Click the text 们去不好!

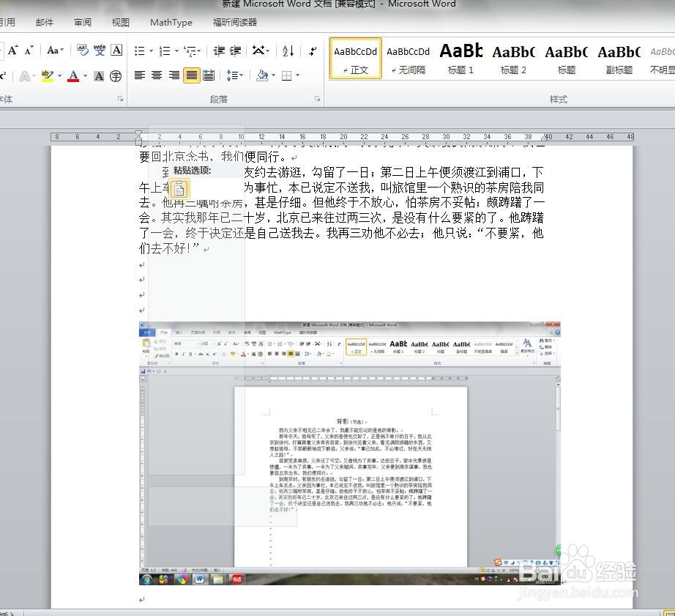tap(163, 248)
